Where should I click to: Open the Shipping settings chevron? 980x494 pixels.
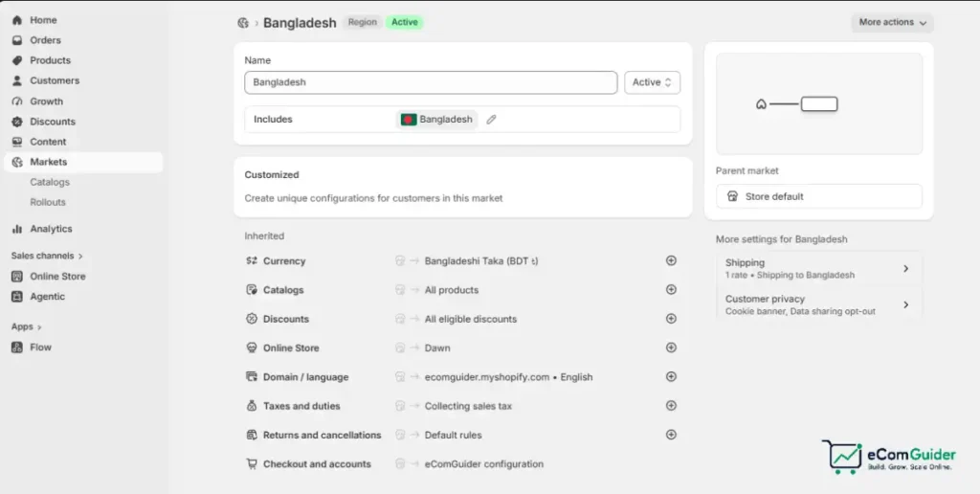pos(905,269)
